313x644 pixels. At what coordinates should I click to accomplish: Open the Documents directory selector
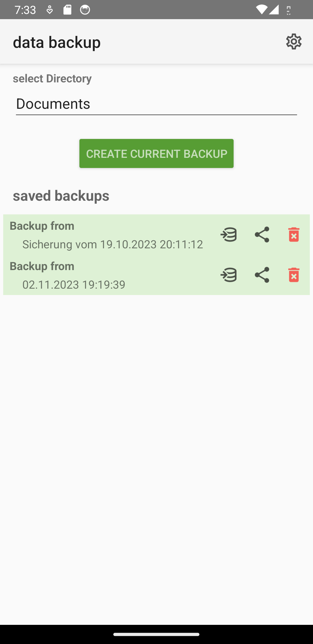click(156, 104)
